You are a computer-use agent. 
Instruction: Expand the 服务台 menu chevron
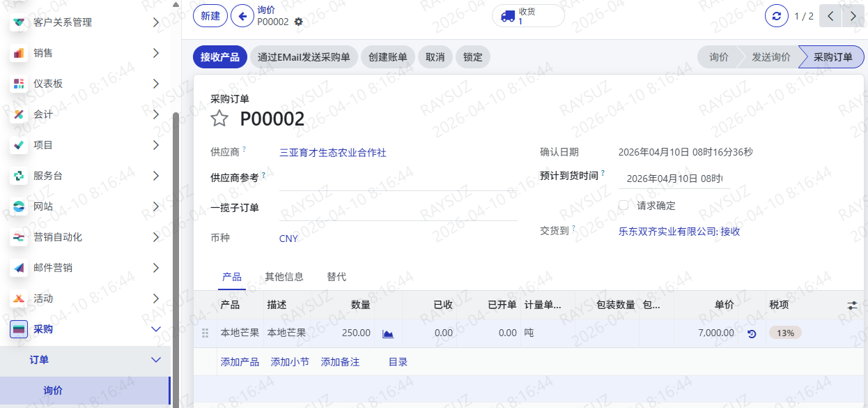[x=155, y=176]
